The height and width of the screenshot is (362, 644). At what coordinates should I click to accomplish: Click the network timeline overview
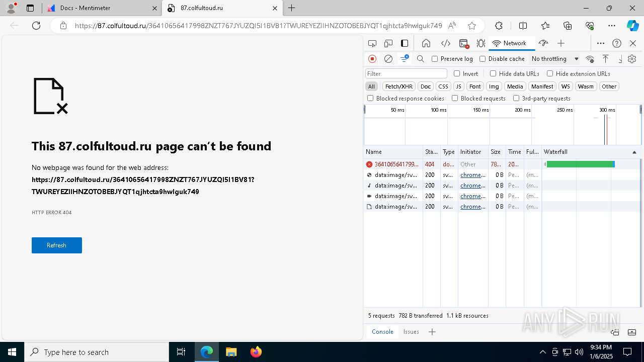pos(503,125)
